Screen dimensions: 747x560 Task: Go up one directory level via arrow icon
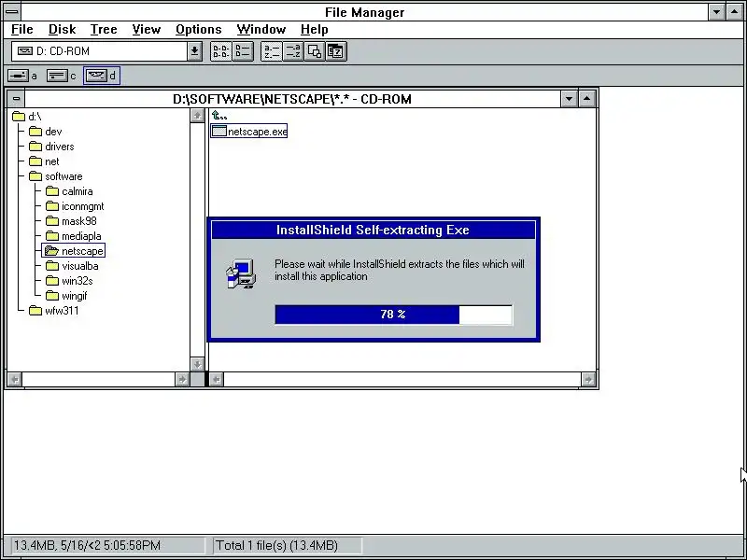219,116
